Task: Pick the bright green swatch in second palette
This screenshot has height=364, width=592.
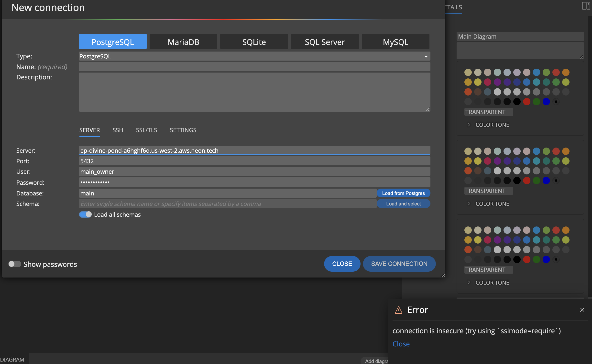Action: 537,181
